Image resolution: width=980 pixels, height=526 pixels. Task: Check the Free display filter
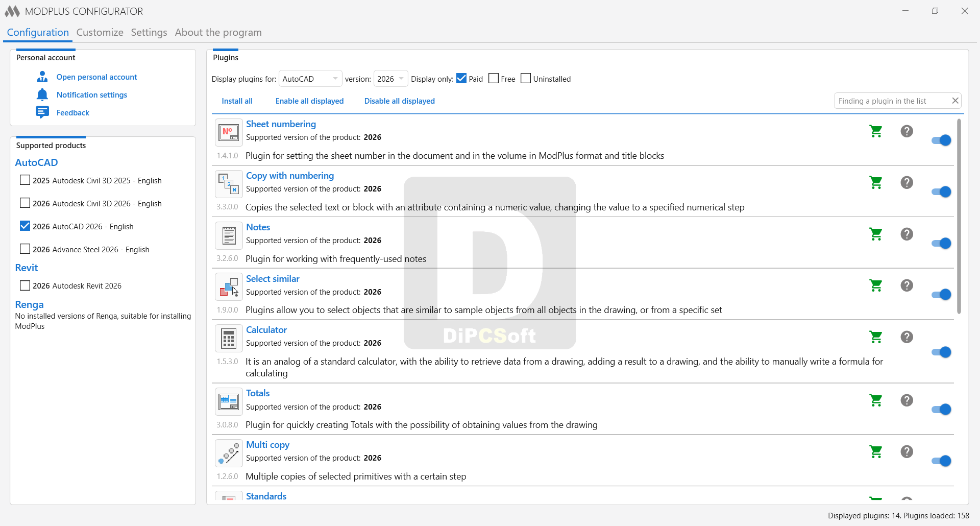coord(494,79)
